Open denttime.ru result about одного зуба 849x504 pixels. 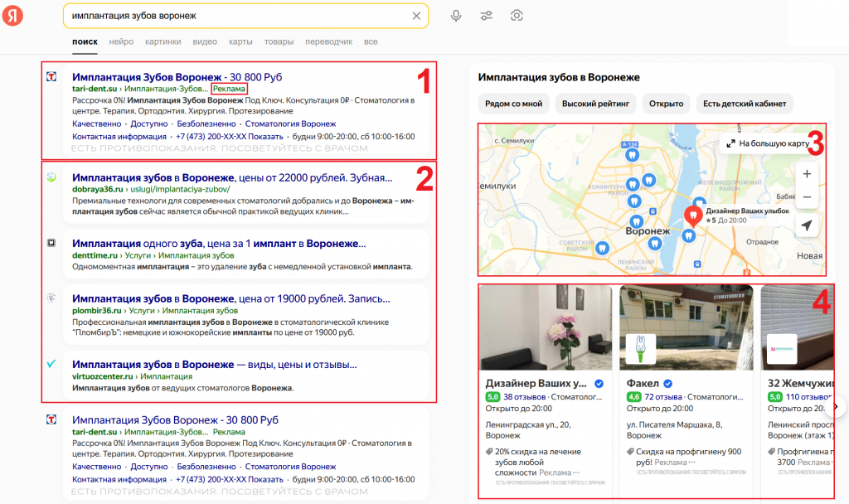click(x=219, y=244)
